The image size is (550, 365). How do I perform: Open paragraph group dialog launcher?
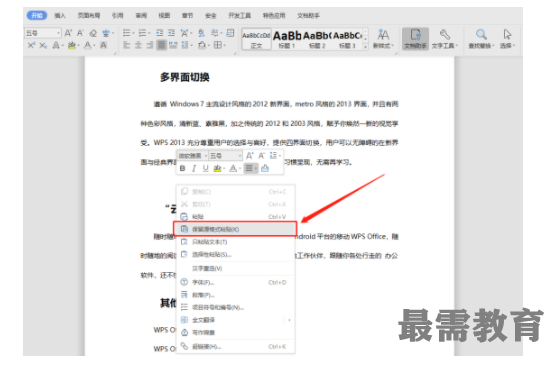(x=235, y=53)
